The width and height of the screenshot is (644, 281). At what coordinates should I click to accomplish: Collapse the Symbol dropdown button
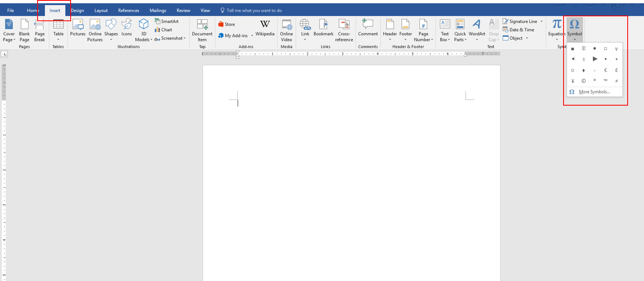[575, 30]
